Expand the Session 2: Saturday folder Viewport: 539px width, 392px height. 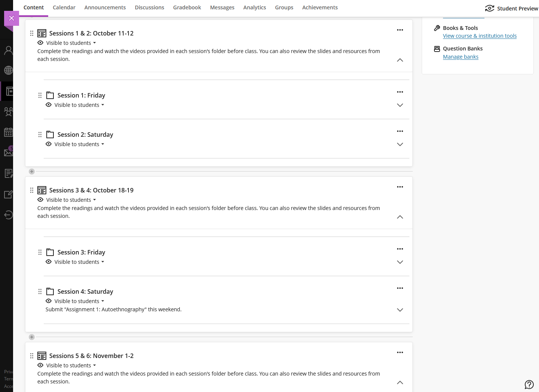click(x=400, y=145)
